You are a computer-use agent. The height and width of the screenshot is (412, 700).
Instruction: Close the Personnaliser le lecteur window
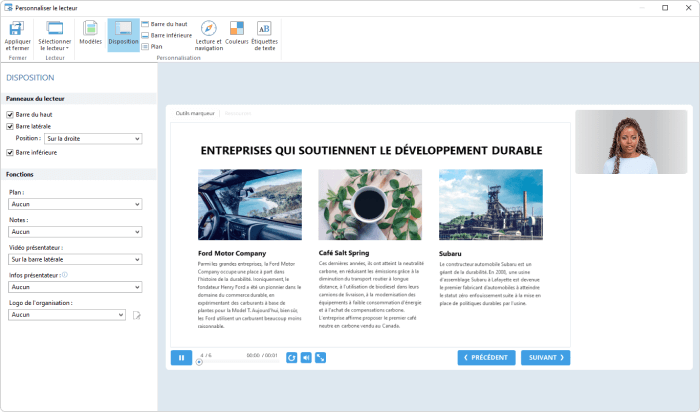[688, 8]
